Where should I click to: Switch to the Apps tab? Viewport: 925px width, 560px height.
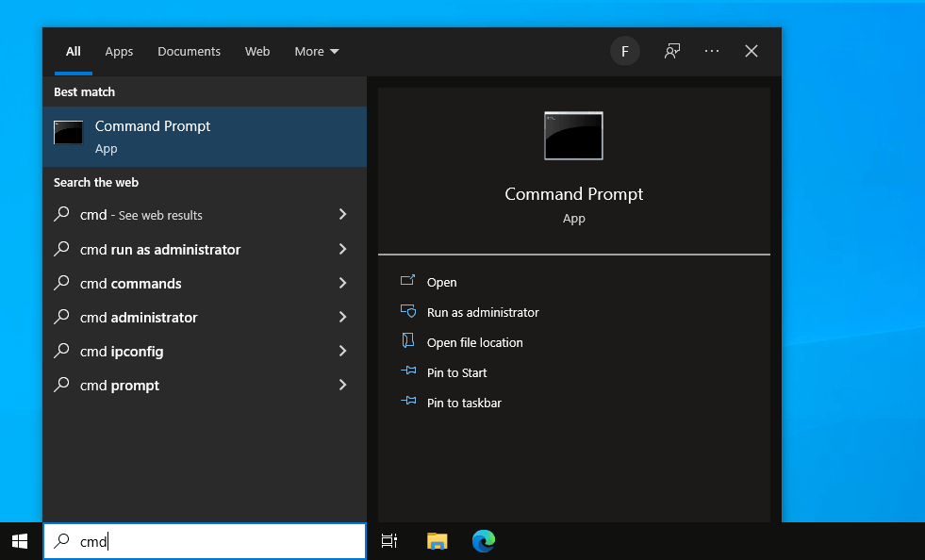coord(119,51)
